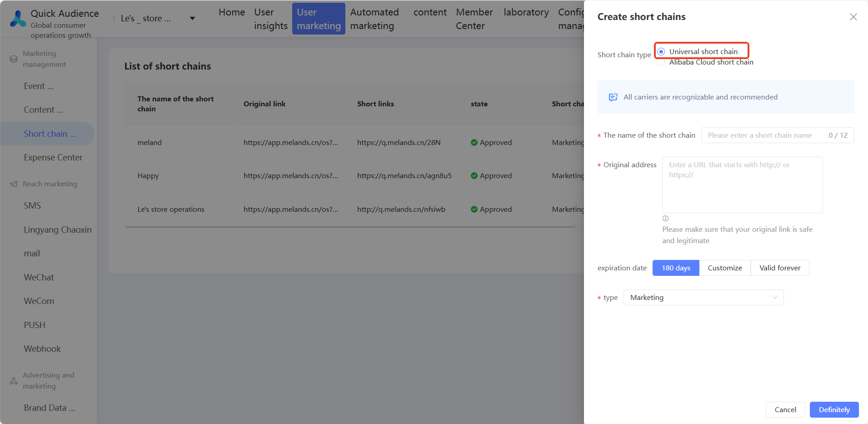Click the Reach marketing paper plane icon
This screenshot has height=424, width=868.
(14, 184)
